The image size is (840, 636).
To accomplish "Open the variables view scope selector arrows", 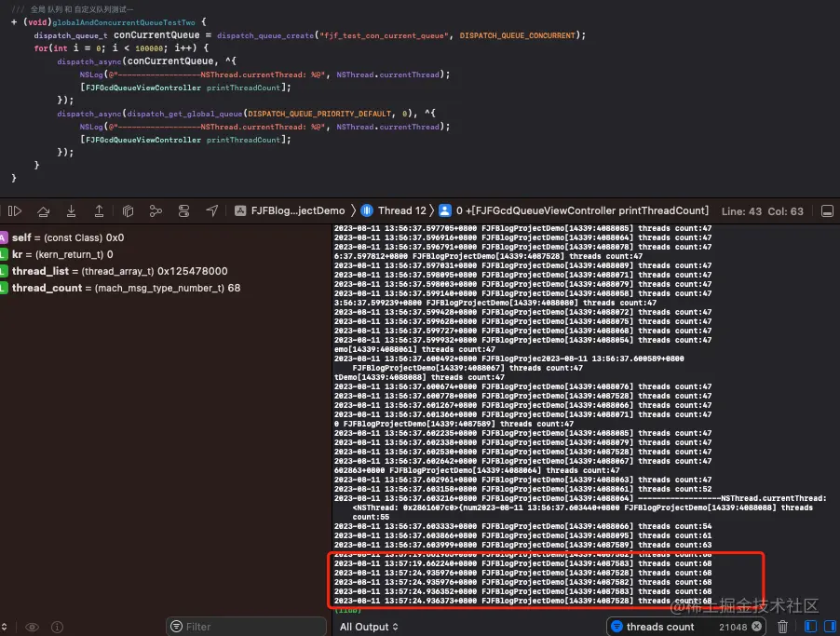I will (5, 627).
